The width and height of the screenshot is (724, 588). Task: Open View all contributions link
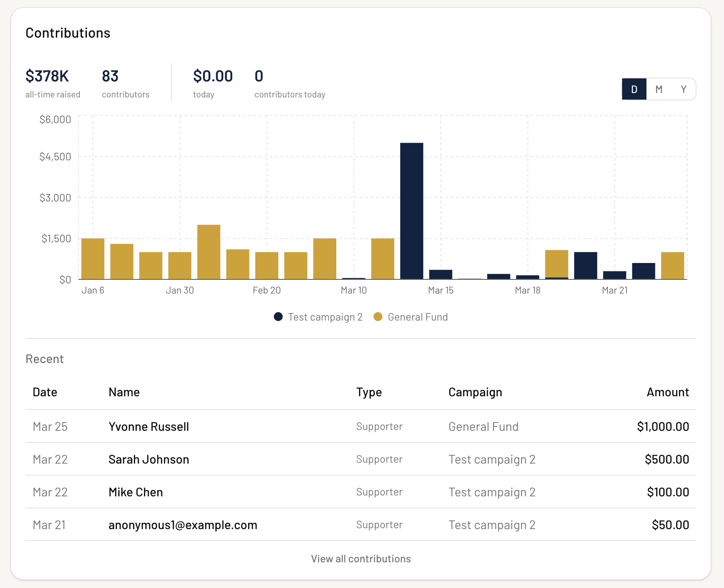(x=361, y=559)
